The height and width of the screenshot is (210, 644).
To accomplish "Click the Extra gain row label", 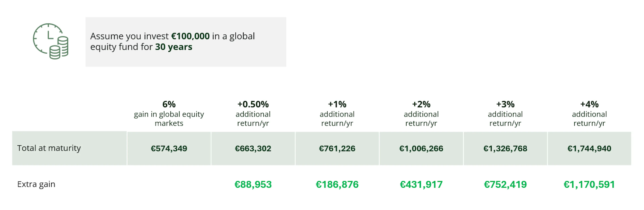I will click(36, 184).
